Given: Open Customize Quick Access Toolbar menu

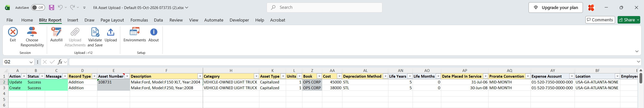Looking at the screenshot, I should click(x=84, y=8).
